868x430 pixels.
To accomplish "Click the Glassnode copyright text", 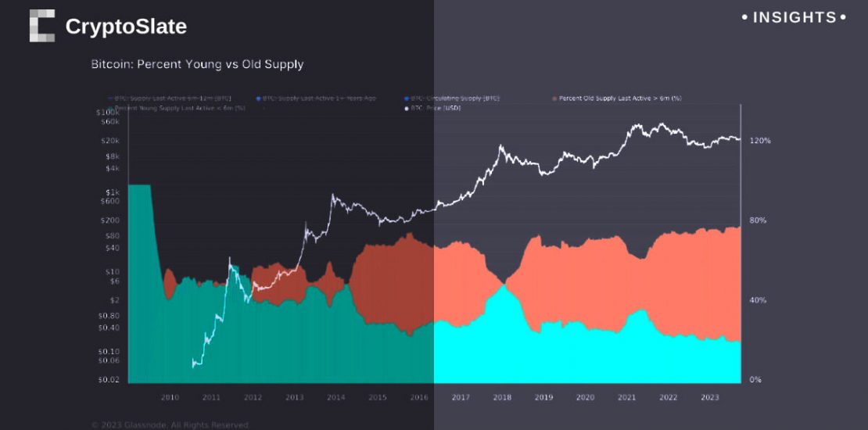I will pos(170,425).
